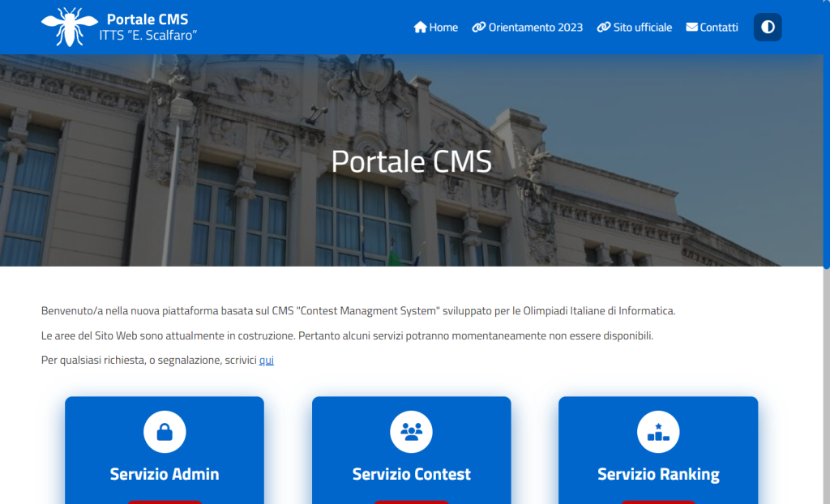Select the Servizio Admin card title
The height and width of the screenshot is (504, 830).
pos(165,474)
